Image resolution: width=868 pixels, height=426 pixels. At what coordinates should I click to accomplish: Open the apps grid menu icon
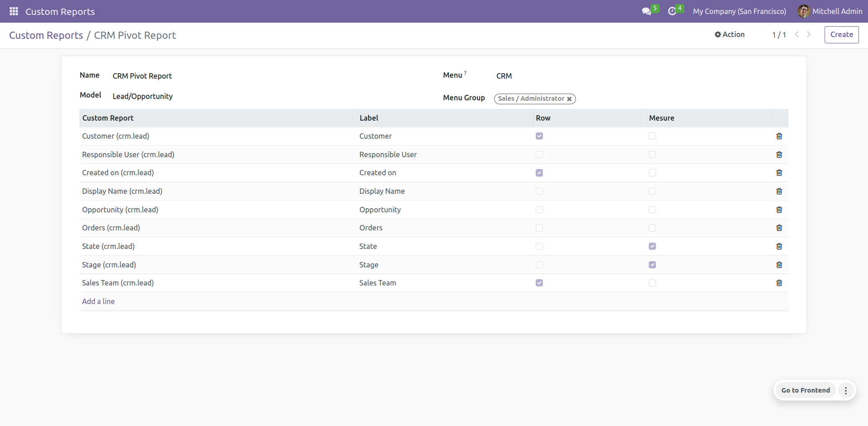(14, 11)
